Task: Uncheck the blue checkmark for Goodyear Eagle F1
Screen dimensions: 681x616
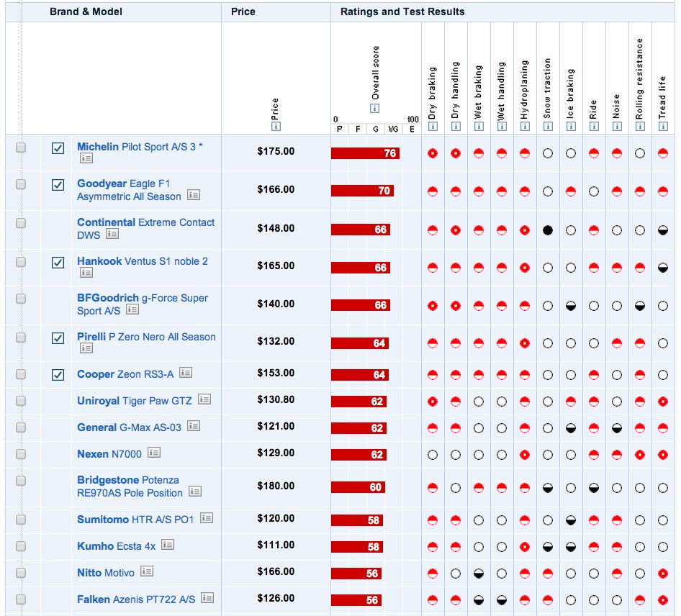Action: [58, 185]
